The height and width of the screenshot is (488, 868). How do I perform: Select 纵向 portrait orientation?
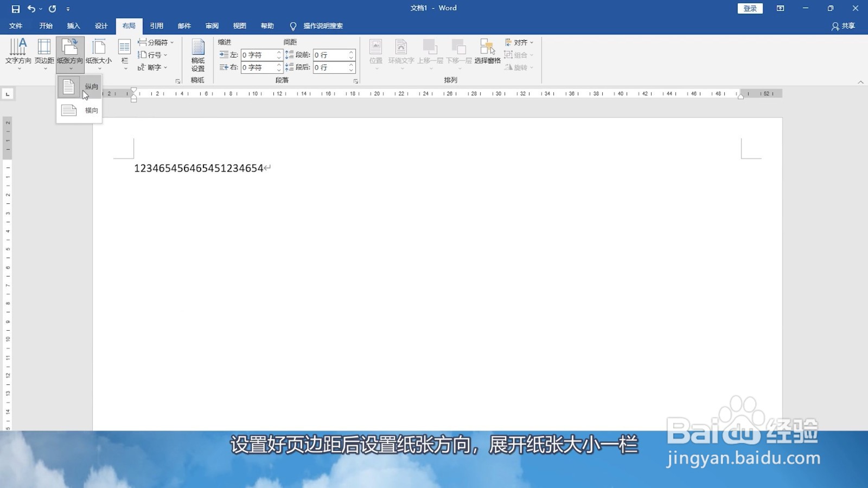point(79,87)
